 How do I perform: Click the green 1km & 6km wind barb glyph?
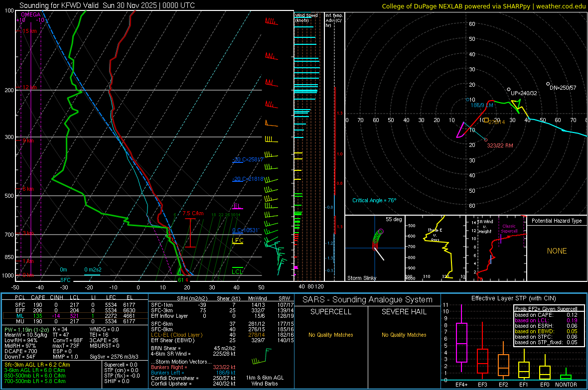(x=262, y=357)
